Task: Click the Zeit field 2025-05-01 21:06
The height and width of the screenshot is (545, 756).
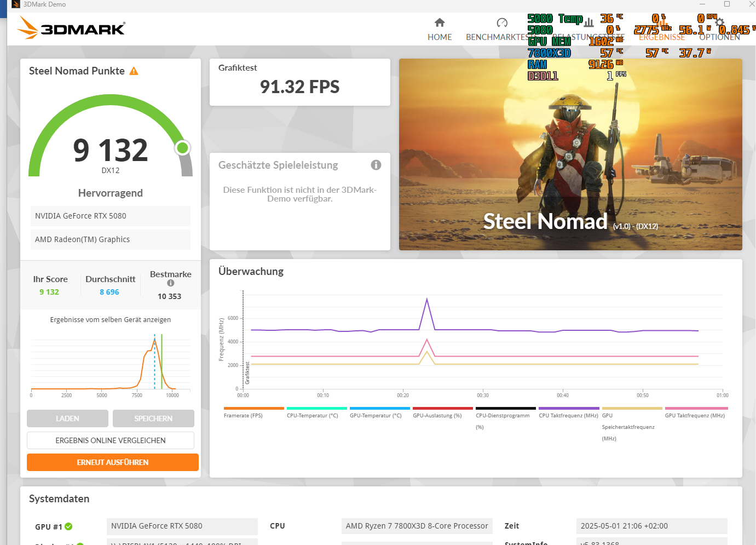Action: click(x=651, y=526)
